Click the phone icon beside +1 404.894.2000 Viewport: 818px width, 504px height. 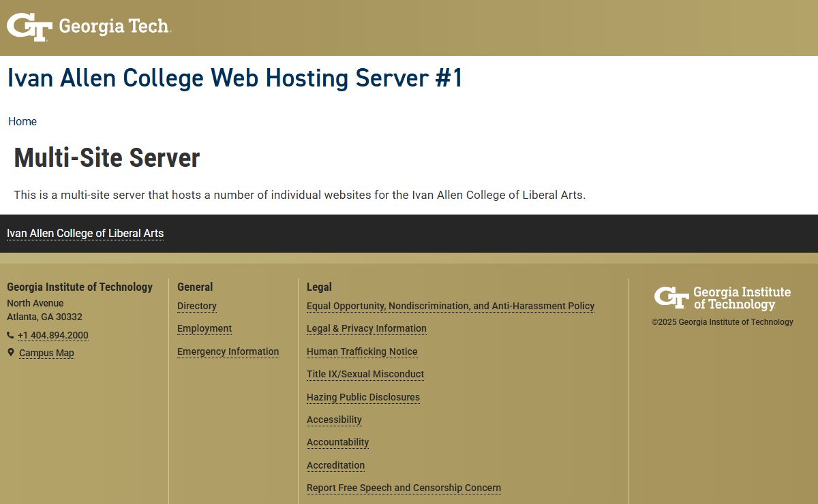(x=10, y=335)
